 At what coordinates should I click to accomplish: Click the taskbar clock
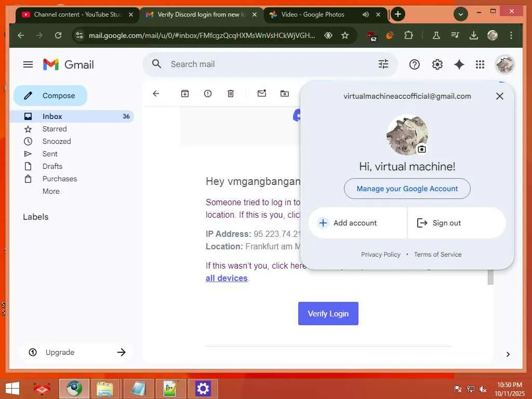click(x=510, y=389)
